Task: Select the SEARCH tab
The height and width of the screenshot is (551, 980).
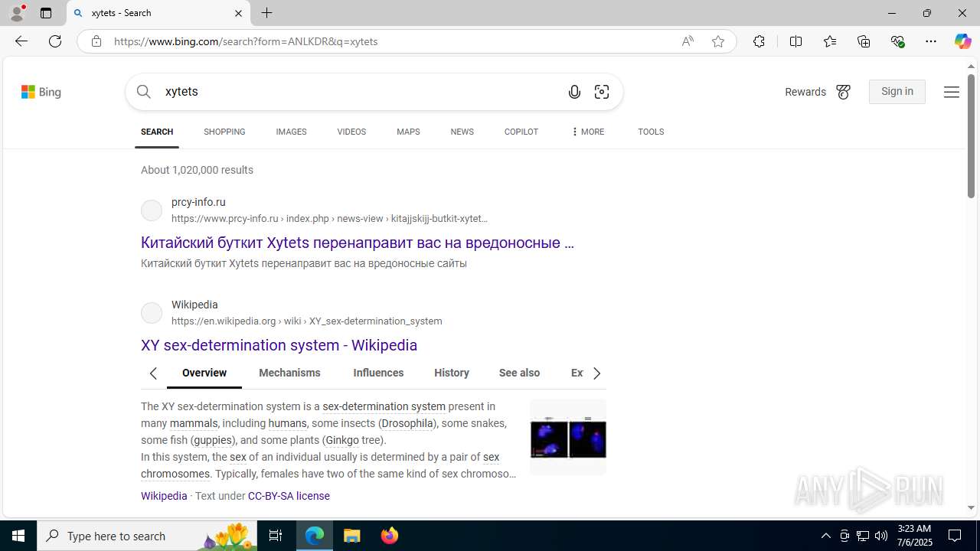Action: coord(157,132)
